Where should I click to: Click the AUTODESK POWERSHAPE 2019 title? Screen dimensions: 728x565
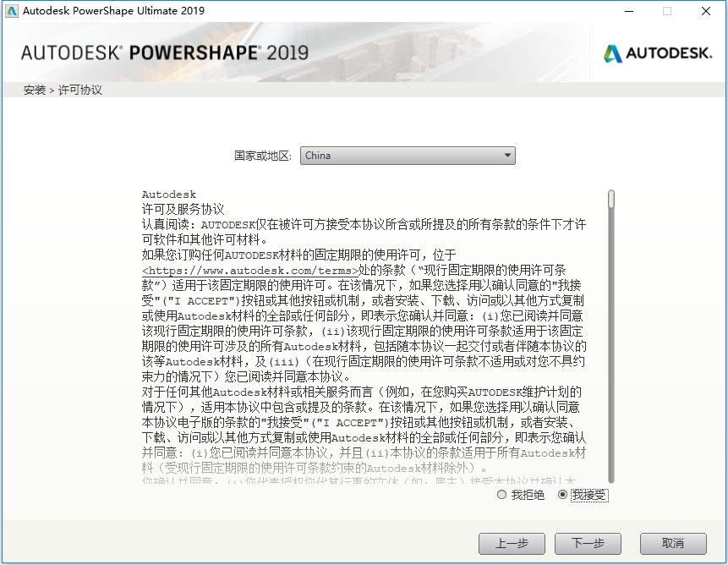point(165,53)
